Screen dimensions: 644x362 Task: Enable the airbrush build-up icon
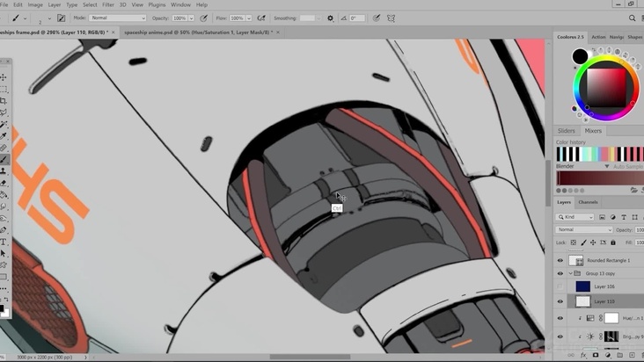261,18
